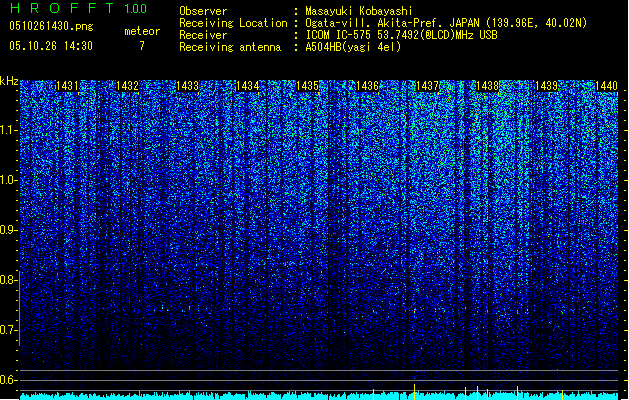The width and height of the screenshot is (629, 400).
Task: Click the 1437 time label
Action: pos(428,86)
